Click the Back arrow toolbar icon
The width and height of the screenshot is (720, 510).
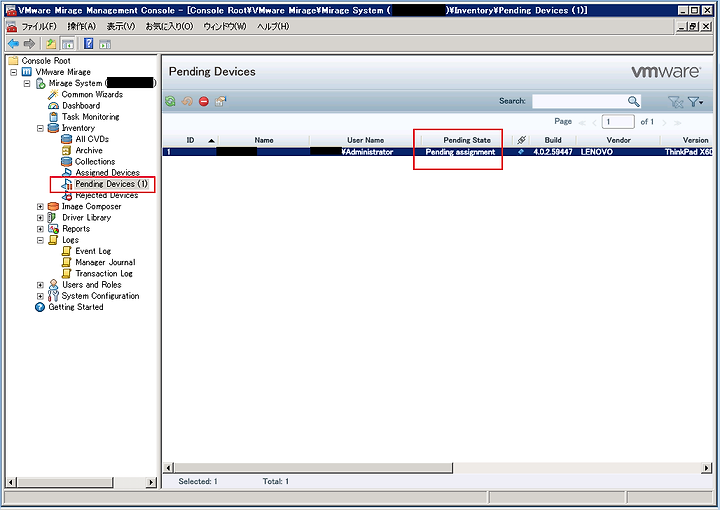(x=14, y=44)
